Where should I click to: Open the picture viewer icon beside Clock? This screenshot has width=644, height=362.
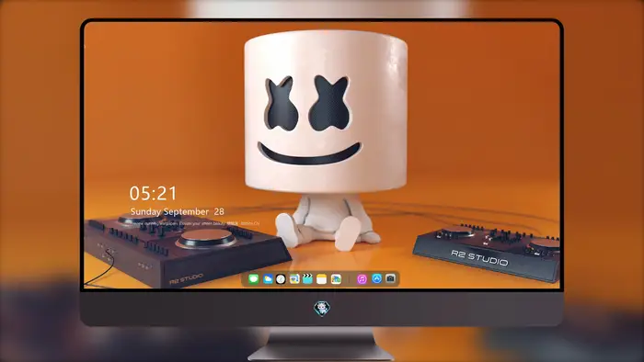click(294, 279)
